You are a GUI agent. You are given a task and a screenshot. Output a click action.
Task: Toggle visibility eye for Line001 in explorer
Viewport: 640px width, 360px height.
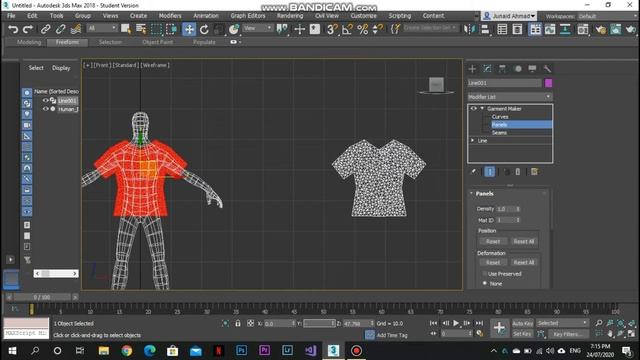pos(46,100)
